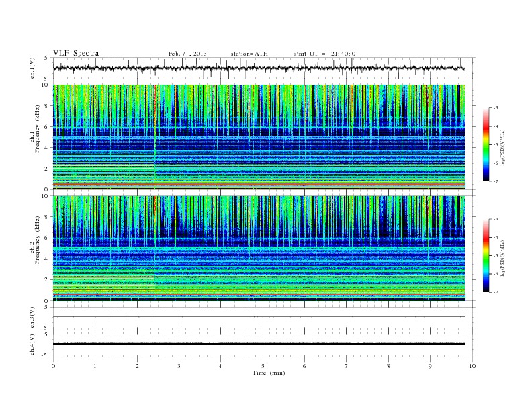The image size is (532, 411).
Task: Click the ch.1 voltage waveform trace
Action: 259,68
